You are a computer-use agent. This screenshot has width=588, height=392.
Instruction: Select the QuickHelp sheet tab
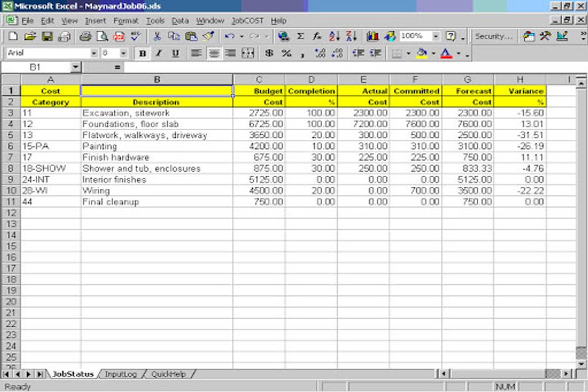point(169,374)
